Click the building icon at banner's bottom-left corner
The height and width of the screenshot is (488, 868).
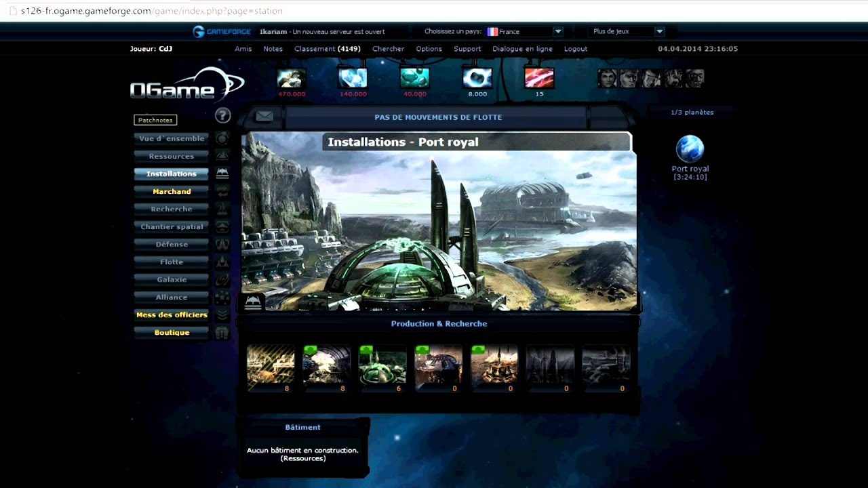252,302
